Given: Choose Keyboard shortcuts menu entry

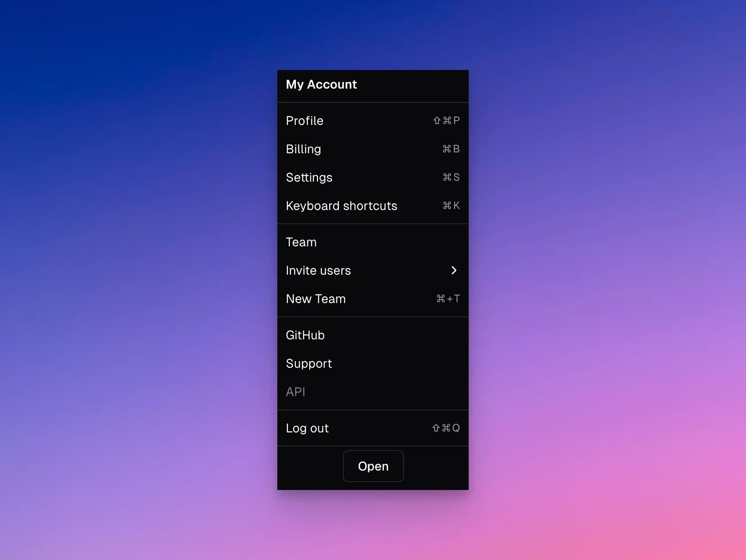Looking at the screenshot, I should point(373,206).
